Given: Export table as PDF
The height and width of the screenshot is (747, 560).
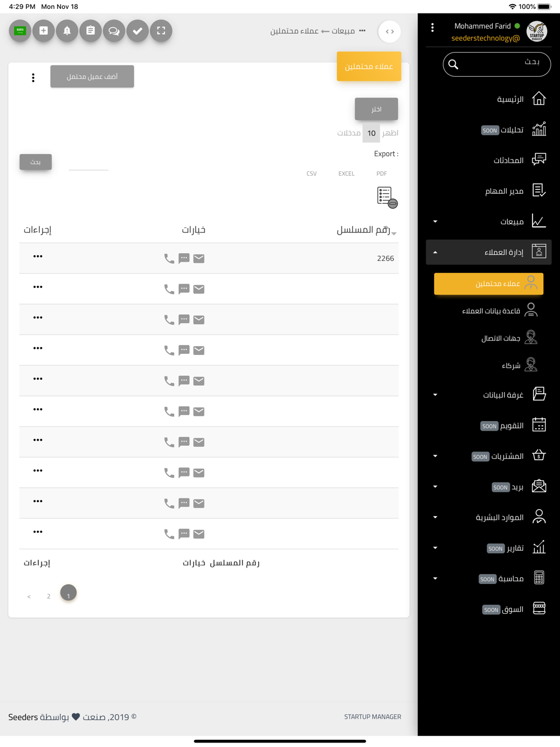Looking at the screenshot, I should [382, 174].
